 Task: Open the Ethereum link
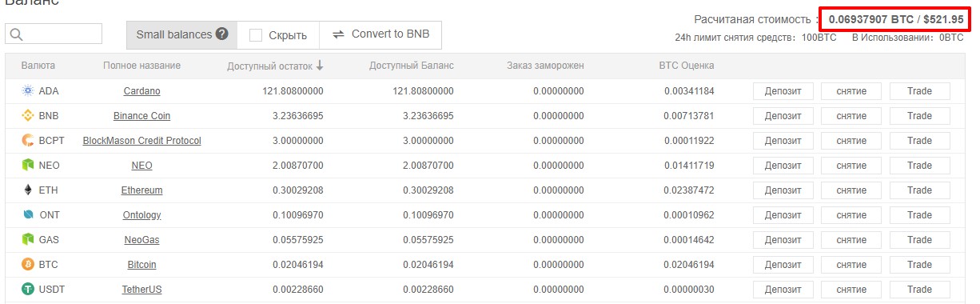click(x=141, y=190)
